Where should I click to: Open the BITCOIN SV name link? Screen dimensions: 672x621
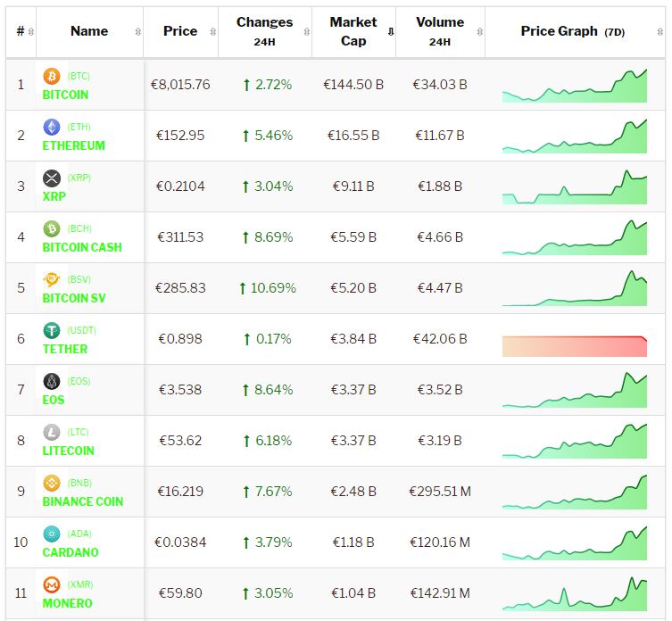pos(74,298)
